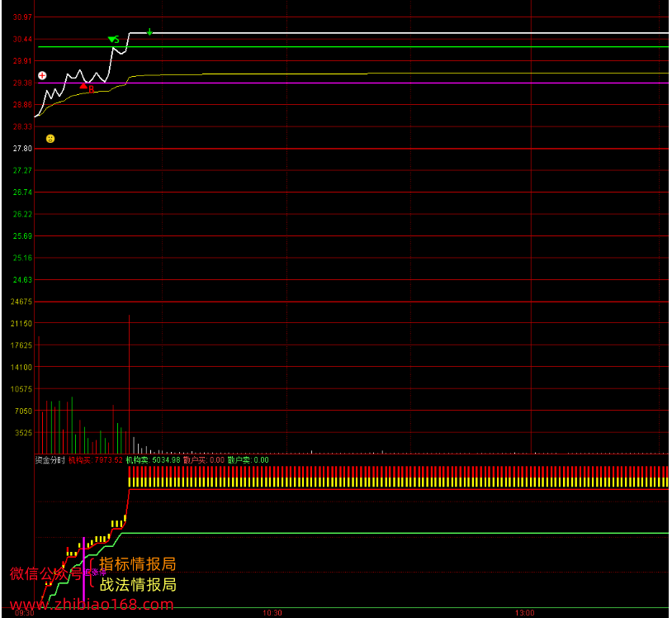This screenshot has width=672, height=618.
Task: Click the 散户卖: 0.00 indicator value
Action: click(248, 460)
